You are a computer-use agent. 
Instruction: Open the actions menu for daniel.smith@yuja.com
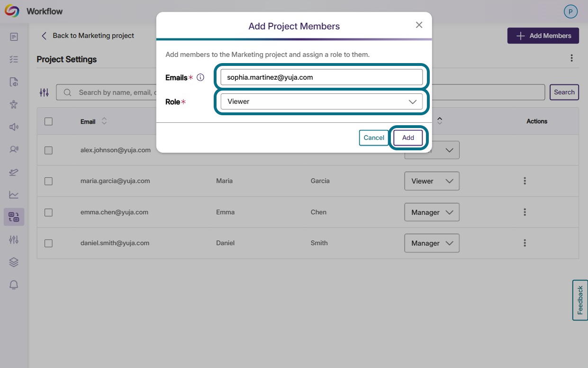click(x=525, y=243)
